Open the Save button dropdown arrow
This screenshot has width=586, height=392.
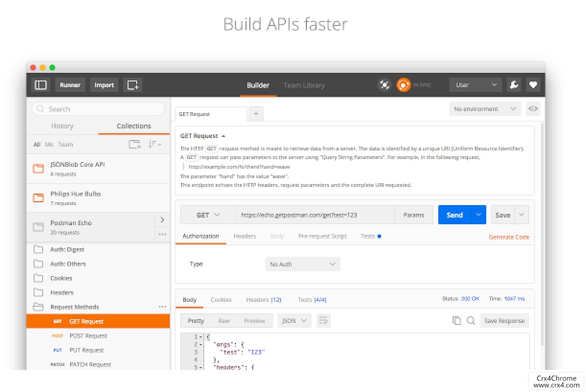point(522,215)
